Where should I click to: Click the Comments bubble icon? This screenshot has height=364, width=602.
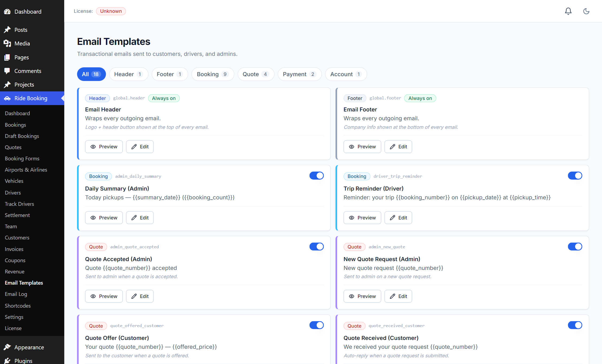[7, 71]
